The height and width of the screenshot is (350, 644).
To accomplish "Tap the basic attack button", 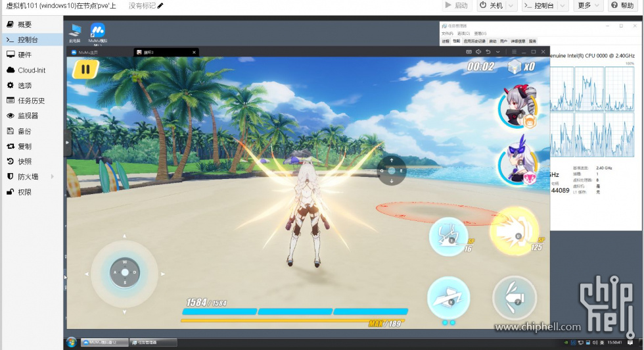I will (515, 298).
